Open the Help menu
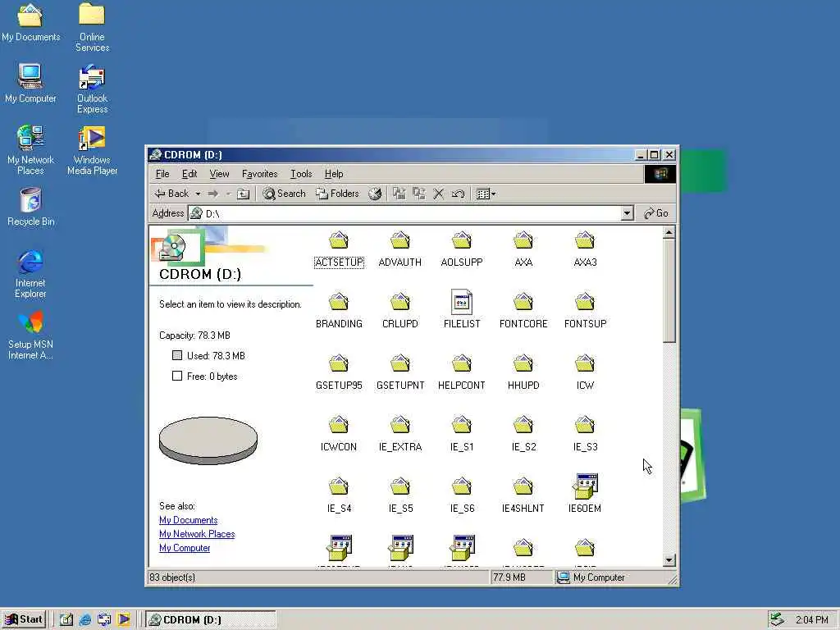840x630 pixels. [x=334, y=174]
